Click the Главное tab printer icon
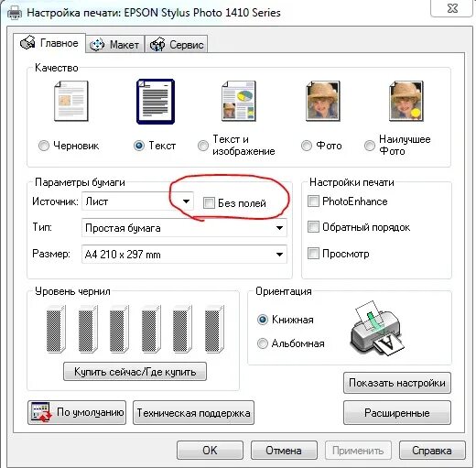 point(27,43)
